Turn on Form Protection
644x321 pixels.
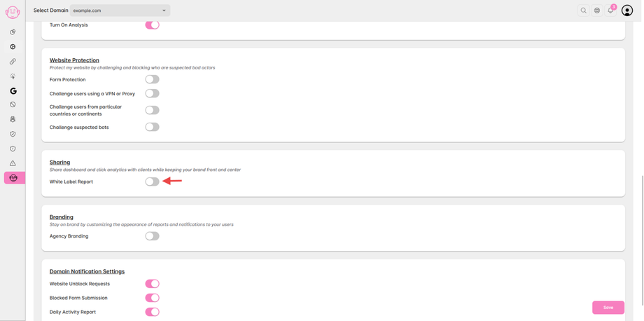tap(152, 79)
